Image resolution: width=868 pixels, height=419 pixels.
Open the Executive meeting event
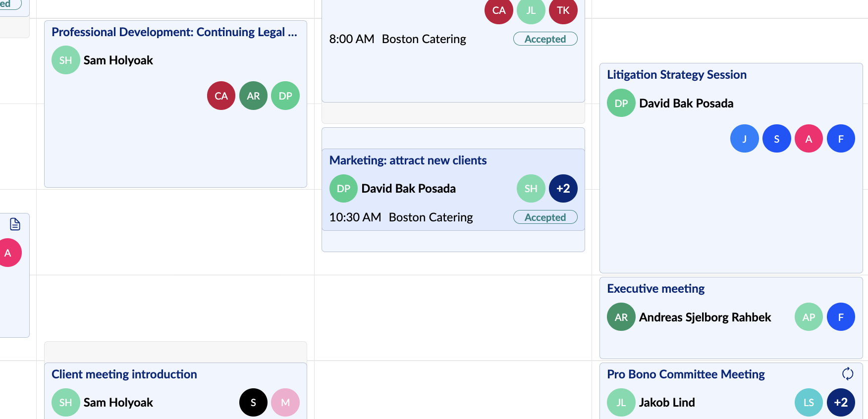pyautogui.click(x=655, y=289)
